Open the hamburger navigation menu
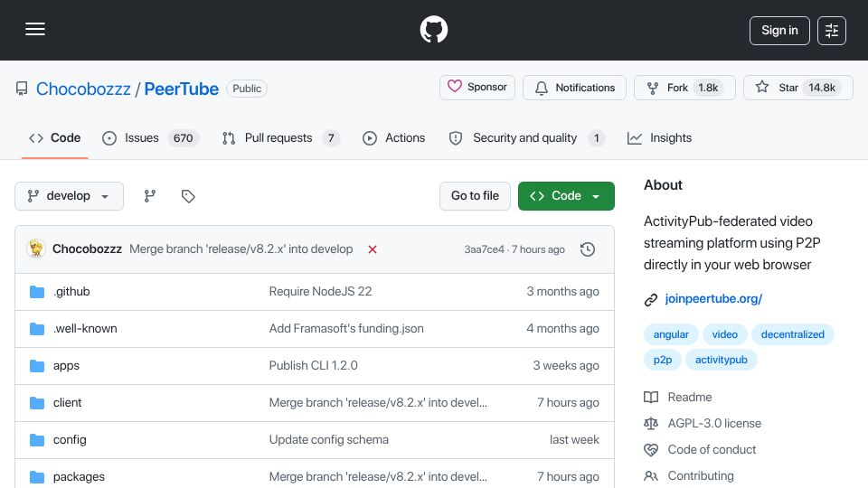Screen dimensions: 868x488 click(35, 29)
